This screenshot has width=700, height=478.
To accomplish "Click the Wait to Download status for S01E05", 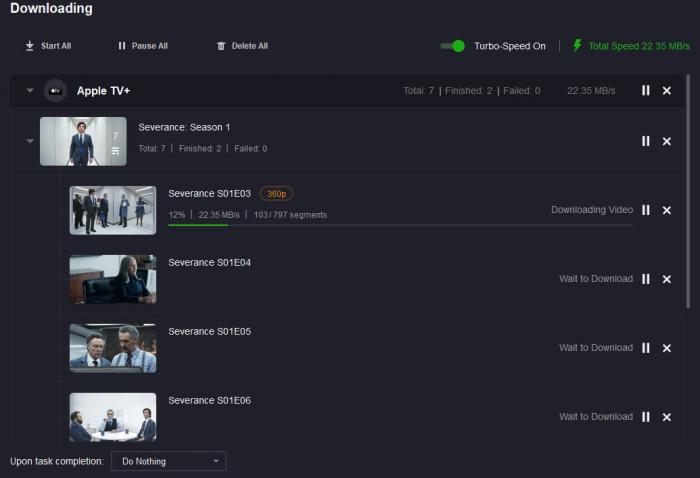I will [596, 348].
